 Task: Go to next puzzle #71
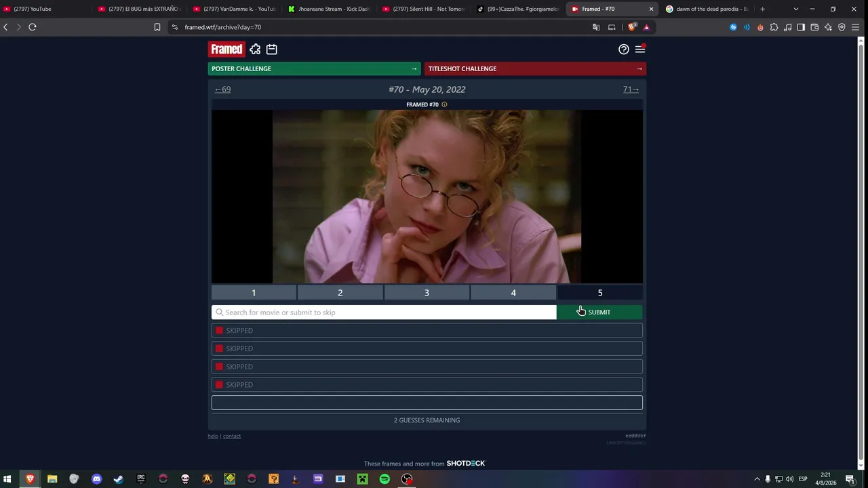631,89
